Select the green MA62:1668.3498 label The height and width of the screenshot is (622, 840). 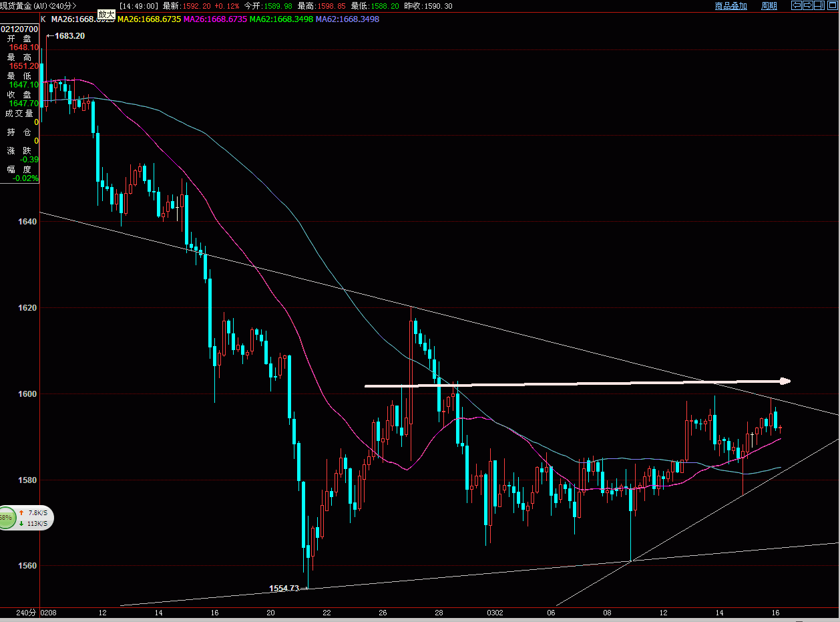(x=281, y=19)
